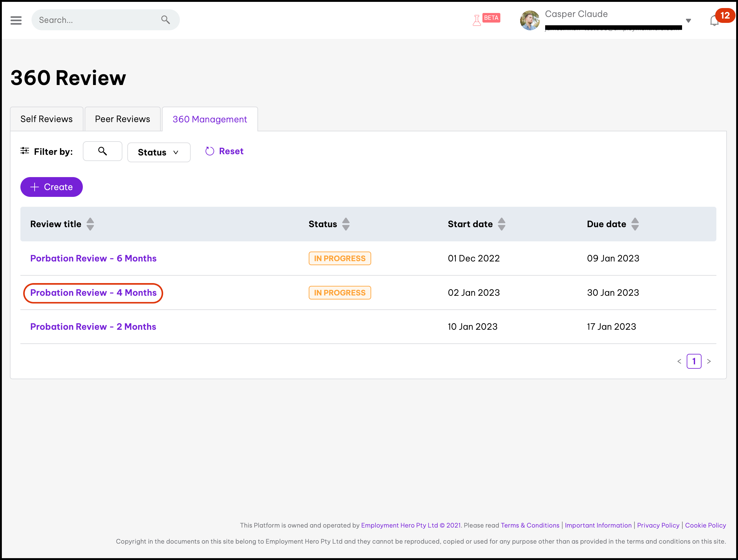
Task: Click the top Search input field
Action: pos(97,20)
